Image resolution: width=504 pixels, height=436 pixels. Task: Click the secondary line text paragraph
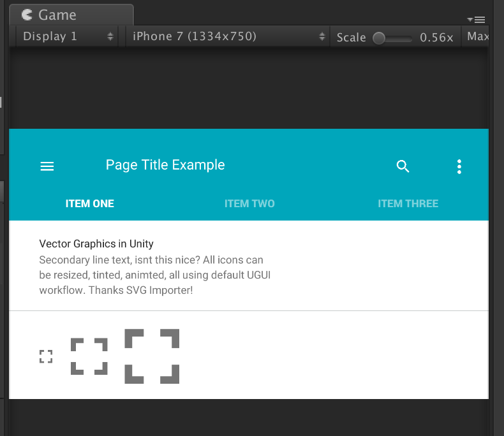point(154,275)
